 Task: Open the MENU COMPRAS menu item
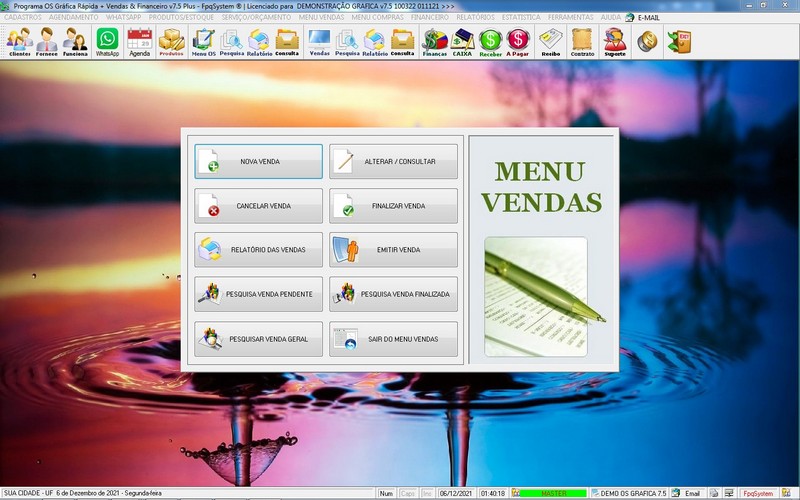[378, 17]
